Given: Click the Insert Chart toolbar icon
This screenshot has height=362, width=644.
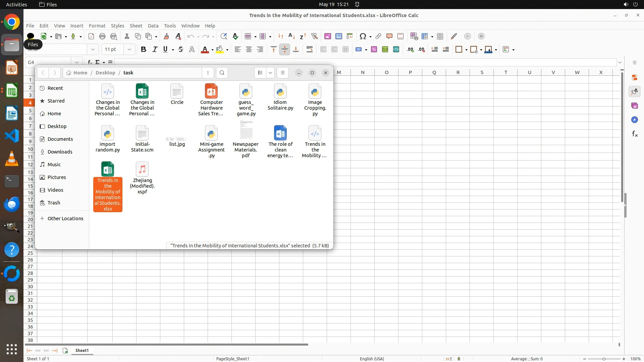Looking at the screenshot, I should pyautogui.click(x=339, y=36).
